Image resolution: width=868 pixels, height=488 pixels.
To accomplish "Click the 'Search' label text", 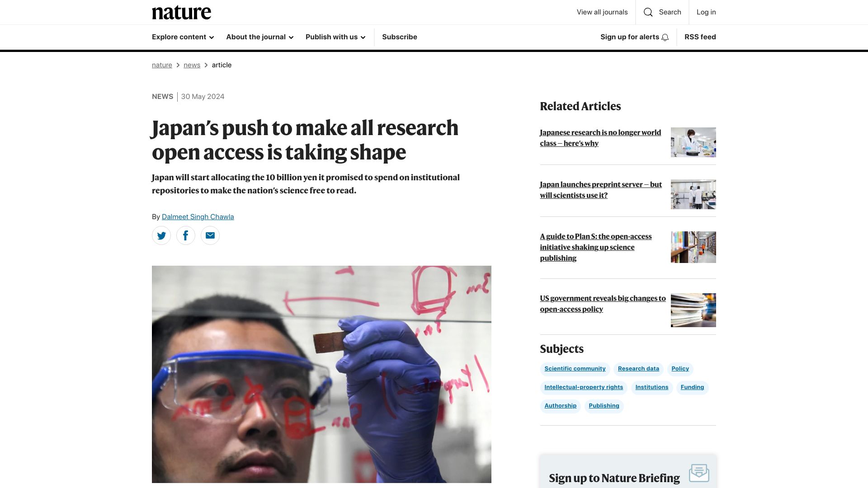I will point(670,12).
